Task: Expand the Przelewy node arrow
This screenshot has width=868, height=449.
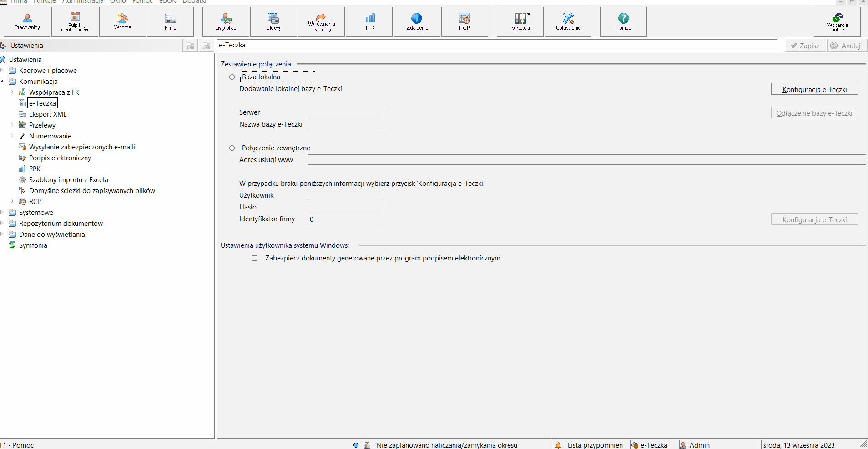Action: (12, 125)
